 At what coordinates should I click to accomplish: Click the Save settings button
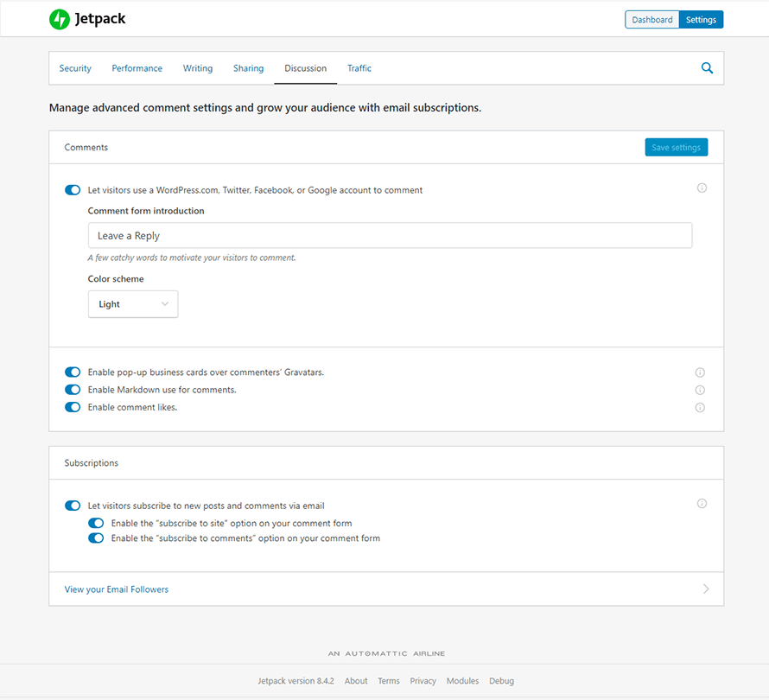pos(676,147)
